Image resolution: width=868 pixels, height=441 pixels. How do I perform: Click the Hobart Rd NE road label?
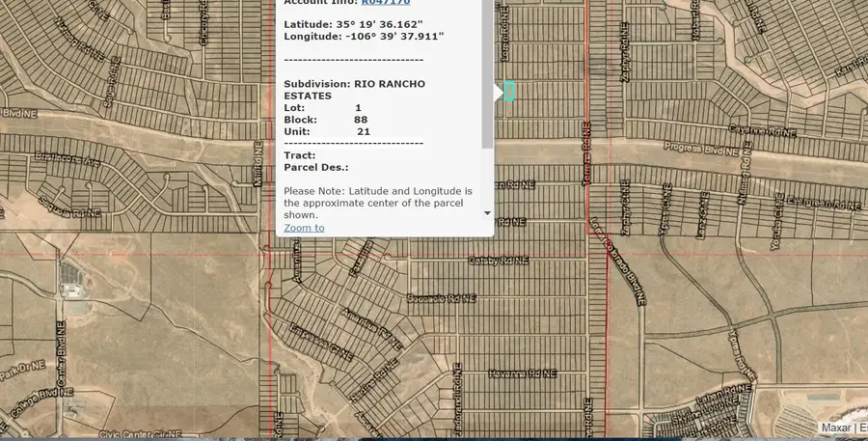(695, 20)
